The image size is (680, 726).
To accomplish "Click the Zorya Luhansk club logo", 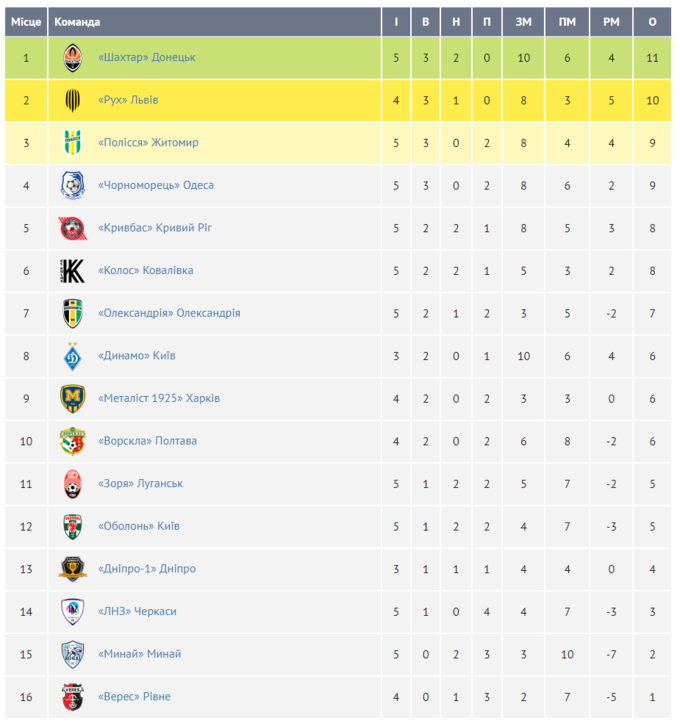I will 72,484.
